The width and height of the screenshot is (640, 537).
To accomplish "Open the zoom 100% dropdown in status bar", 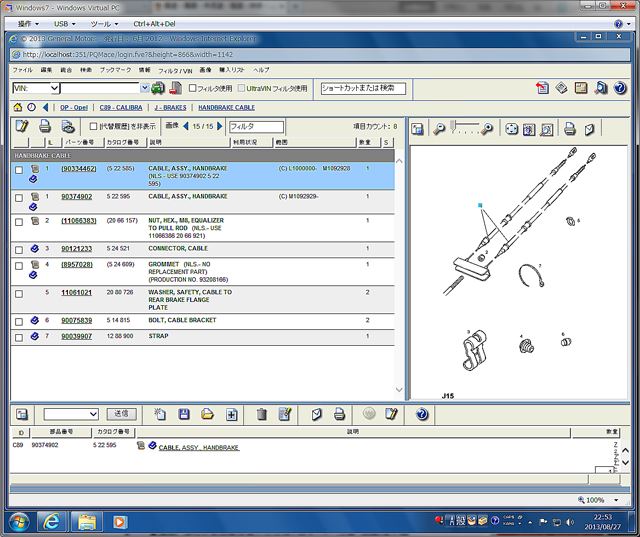I will pos(616,500).
